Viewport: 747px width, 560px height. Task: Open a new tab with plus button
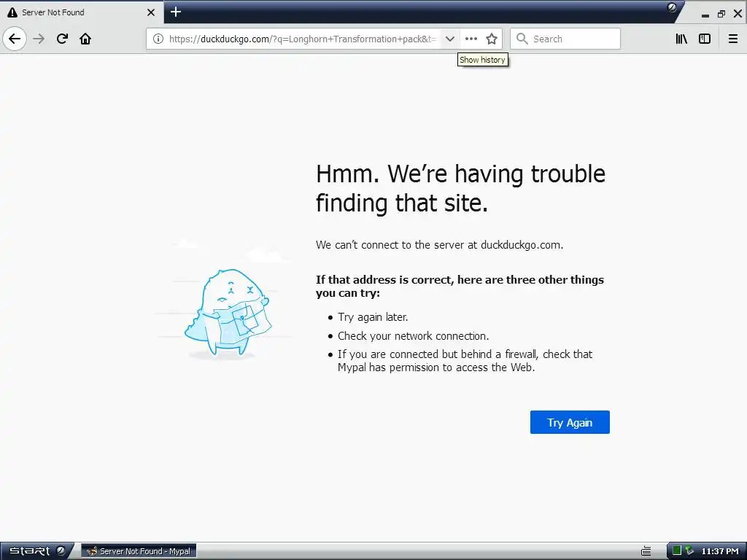click(x=176, y=12)
